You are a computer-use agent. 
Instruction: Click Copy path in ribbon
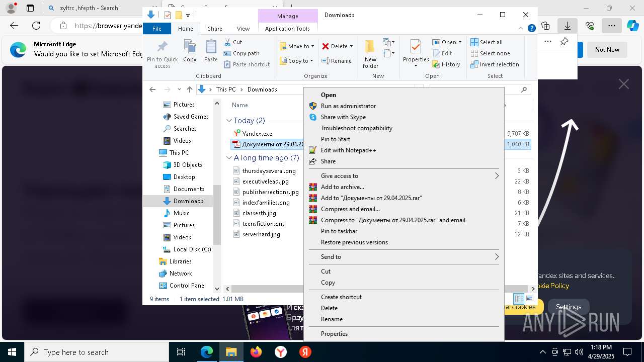pos(242,53)
